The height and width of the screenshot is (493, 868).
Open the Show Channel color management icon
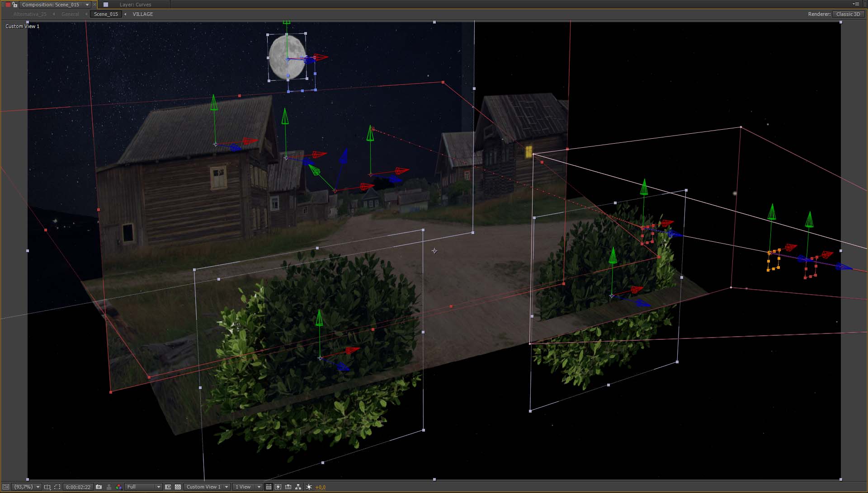[118, 487]
